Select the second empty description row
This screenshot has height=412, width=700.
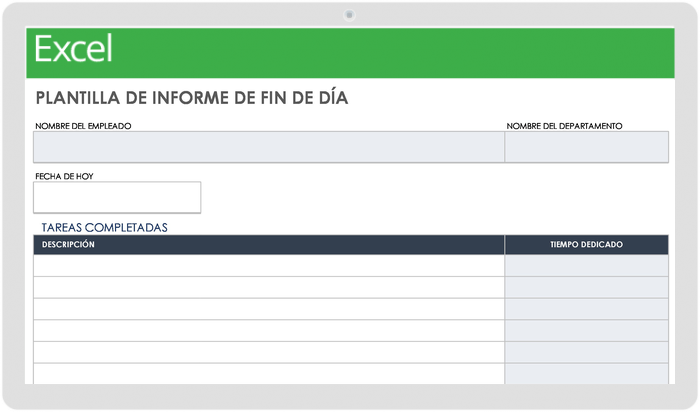coord(268,288)
